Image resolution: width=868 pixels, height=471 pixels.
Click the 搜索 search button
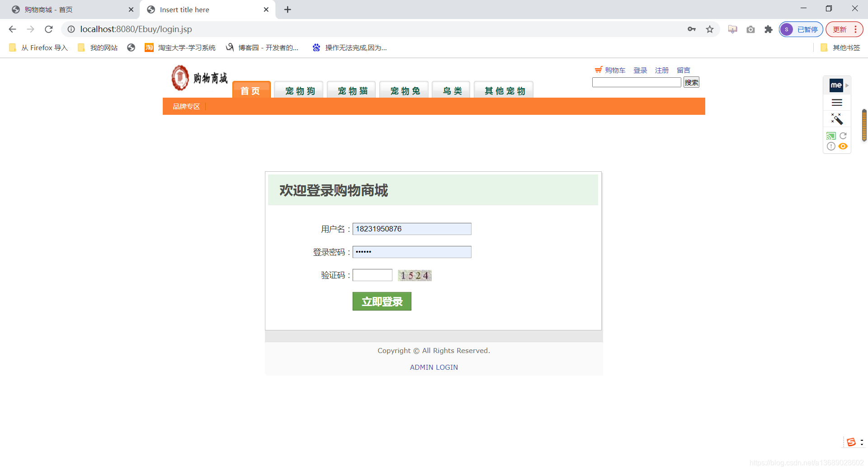(x=691, y=82)
